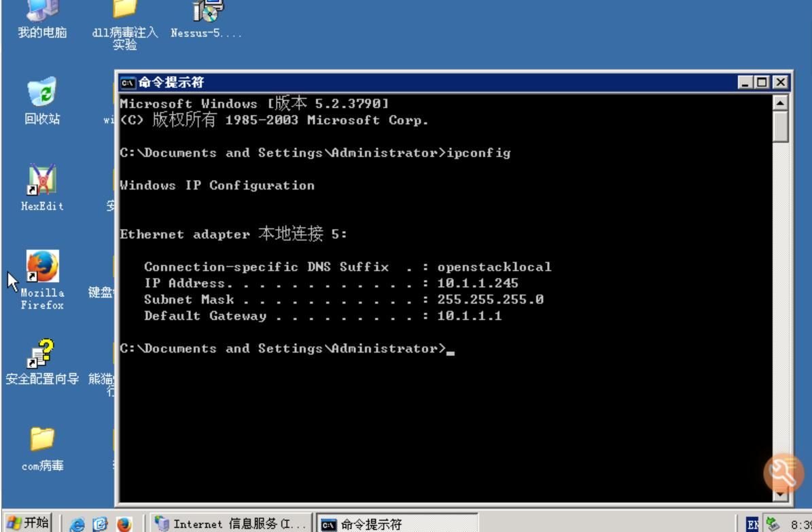
Task: Open the EN language indicator
Action: [752, 524]
